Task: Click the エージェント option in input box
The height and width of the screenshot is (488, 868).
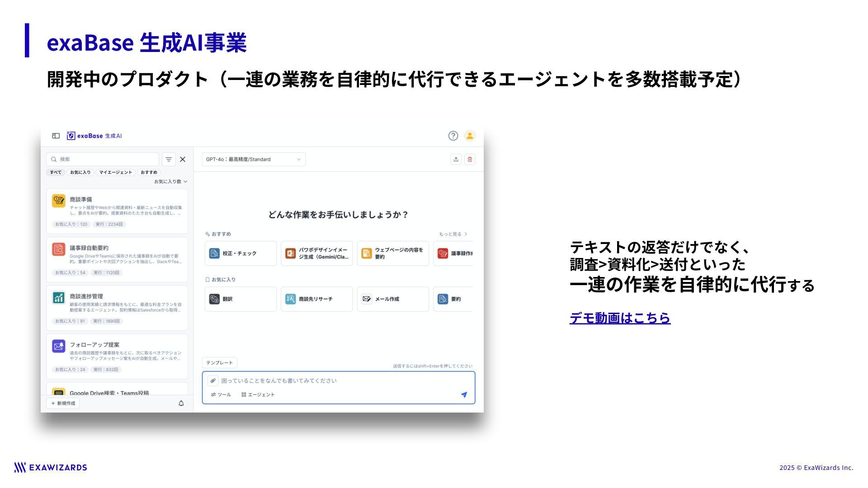Action: tap(258, 394)
